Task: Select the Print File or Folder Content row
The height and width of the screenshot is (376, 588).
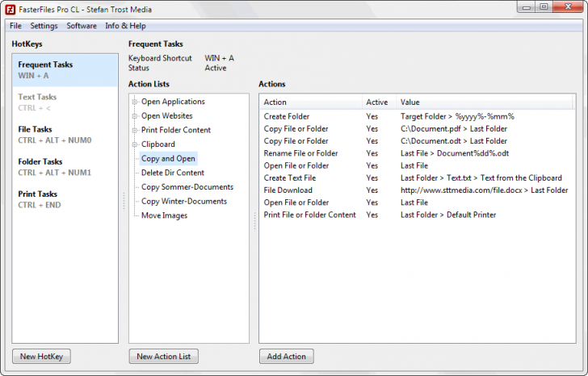Action: pos(417,215)
